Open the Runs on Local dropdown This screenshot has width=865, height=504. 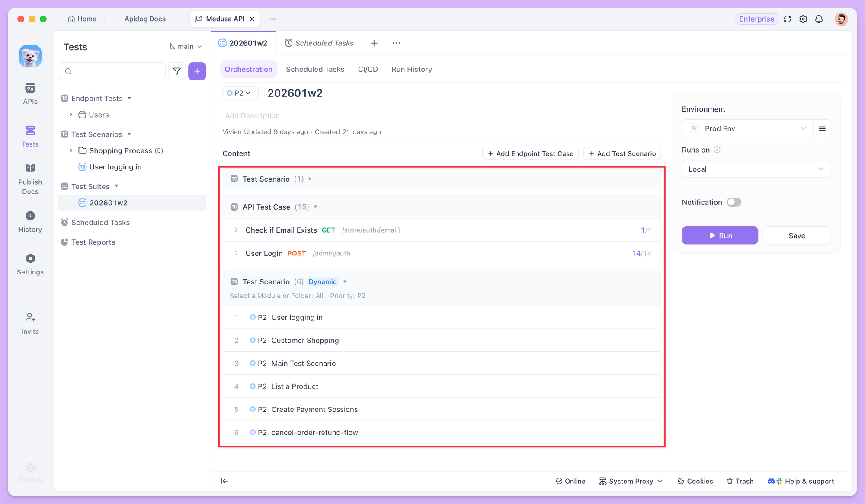(756, 169)
